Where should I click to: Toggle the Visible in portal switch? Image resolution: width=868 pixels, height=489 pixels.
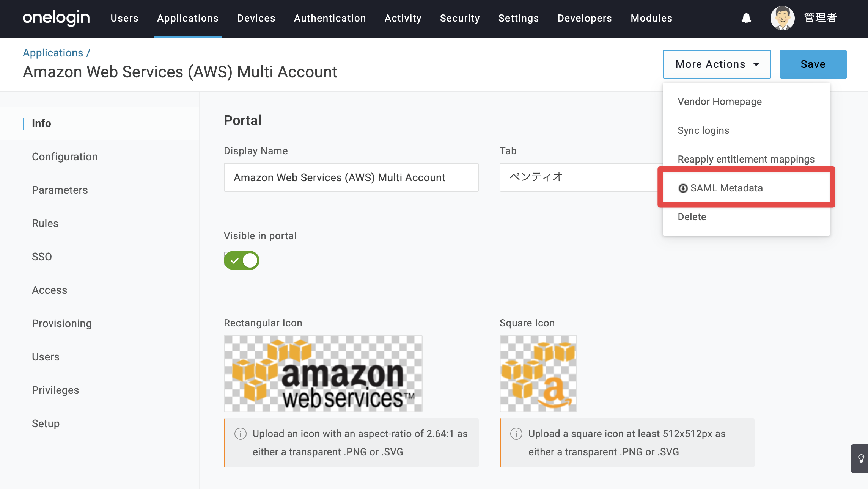tap(241, 260)
